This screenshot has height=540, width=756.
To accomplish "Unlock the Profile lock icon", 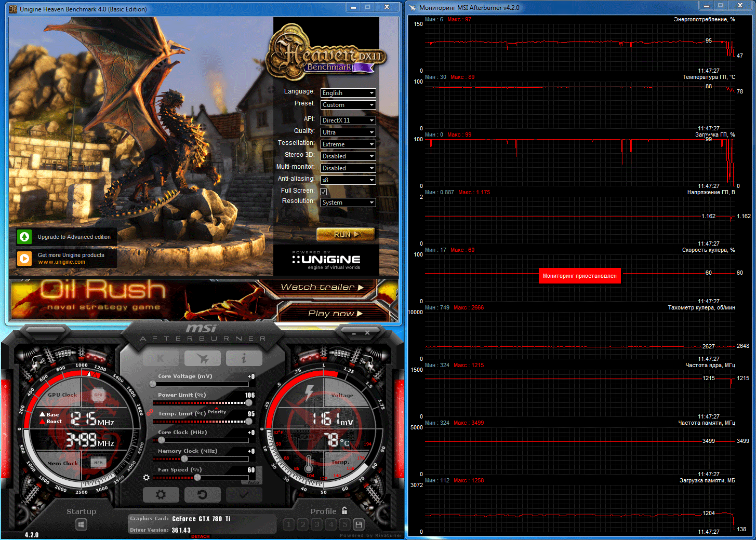I will click(x=345, y=510).
